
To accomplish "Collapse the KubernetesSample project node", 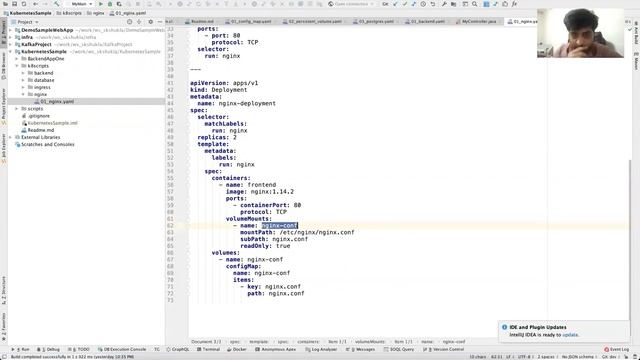I will 11,51.
